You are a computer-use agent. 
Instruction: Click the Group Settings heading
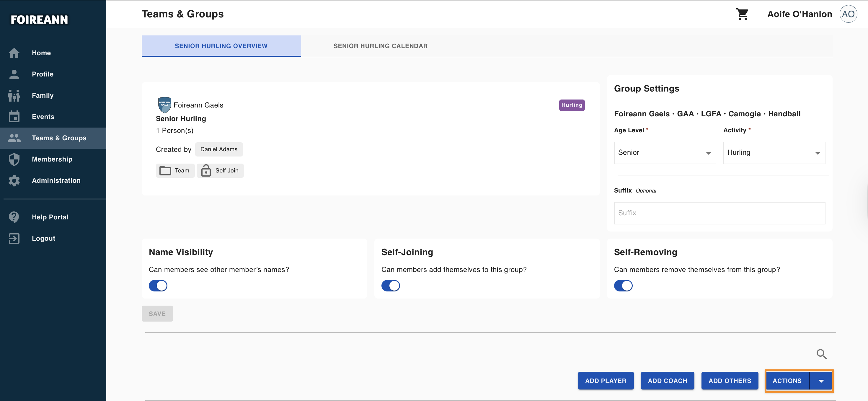(646, 89)
